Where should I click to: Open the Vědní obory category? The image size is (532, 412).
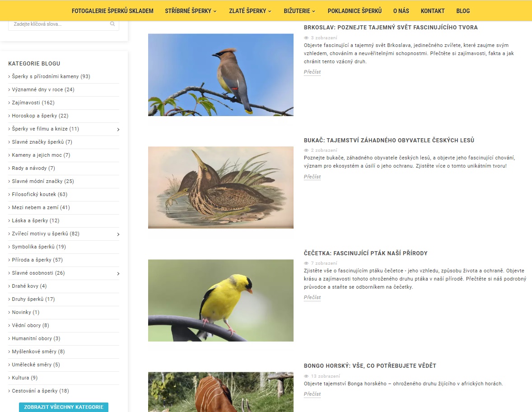(31, 325)
